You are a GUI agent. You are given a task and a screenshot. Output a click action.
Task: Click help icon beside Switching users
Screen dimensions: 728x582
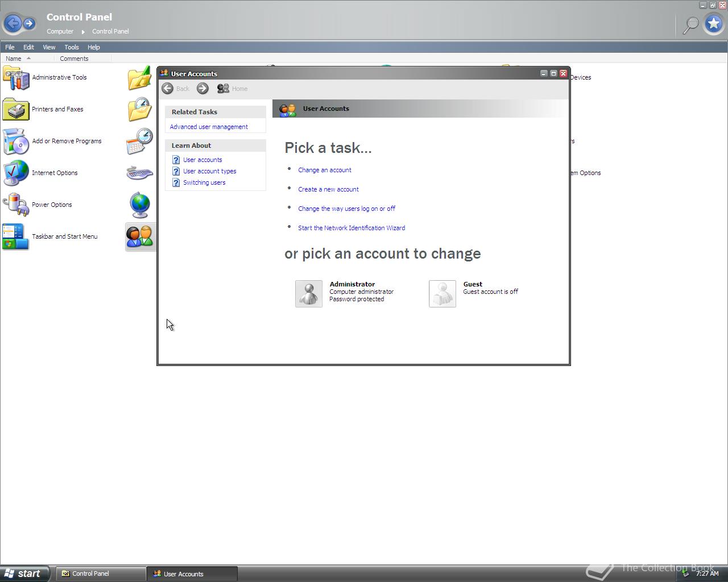176,182
